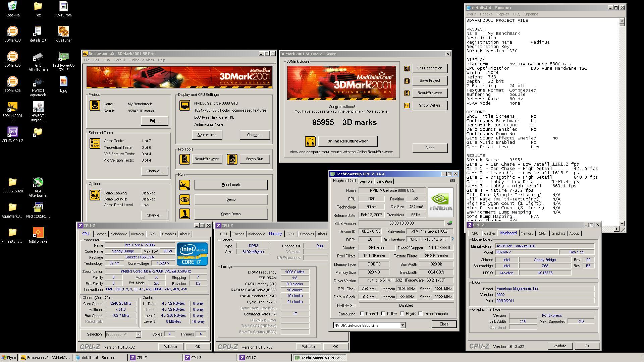Click the GPU-Z screenshot camera icon
Viewport: 644px width, 362px height.
pyautogui.click(x=452, y=181)
